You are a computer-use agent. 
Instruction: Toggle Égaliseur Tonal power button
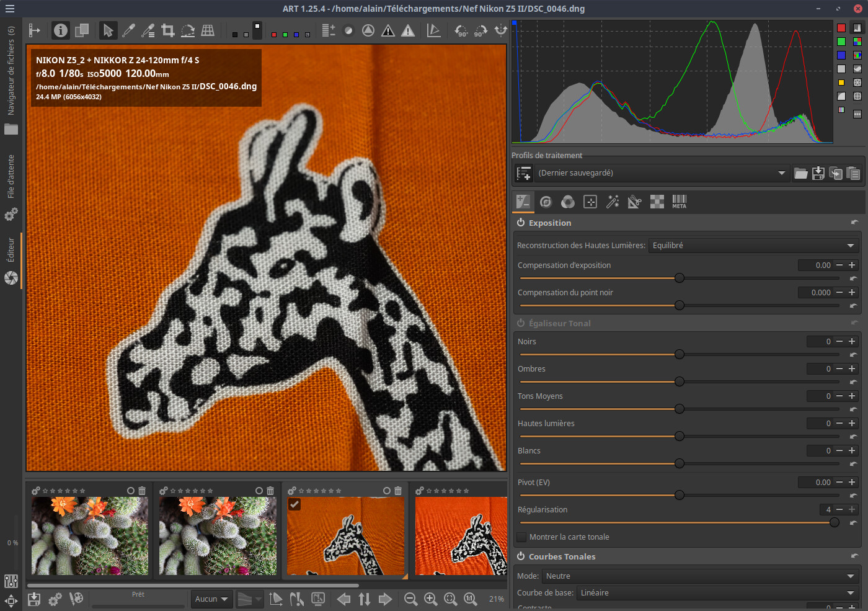click(x=521, y=323)
